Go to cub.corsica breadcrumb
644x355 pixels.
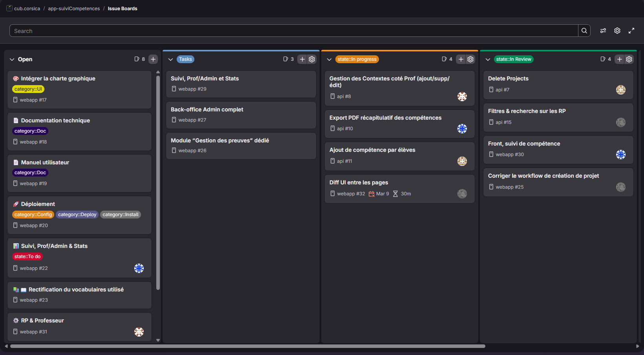coord(27,8)
